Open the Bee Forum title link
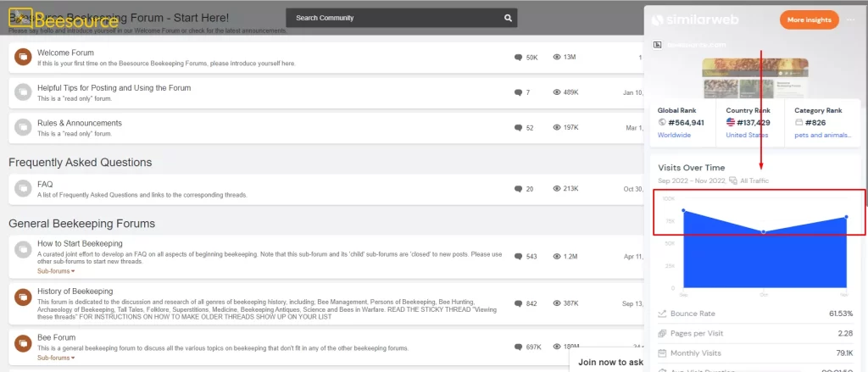Viewport: 868px width, 372px height. (57, 337)
